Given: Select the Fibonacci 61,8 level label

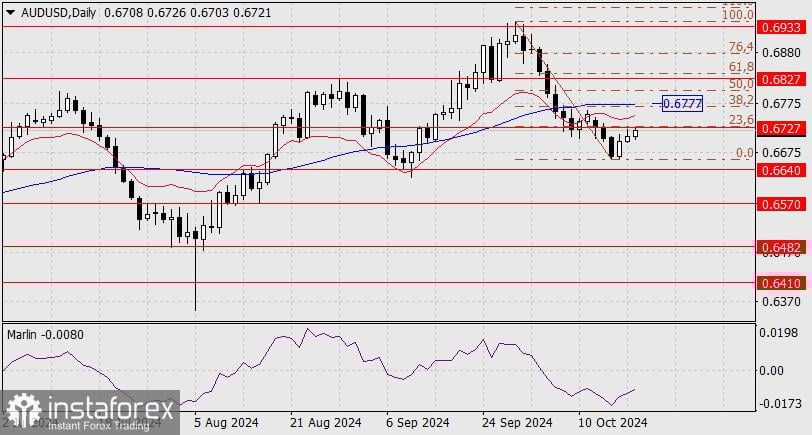Looking at the screenshot, I should (741, 67).
